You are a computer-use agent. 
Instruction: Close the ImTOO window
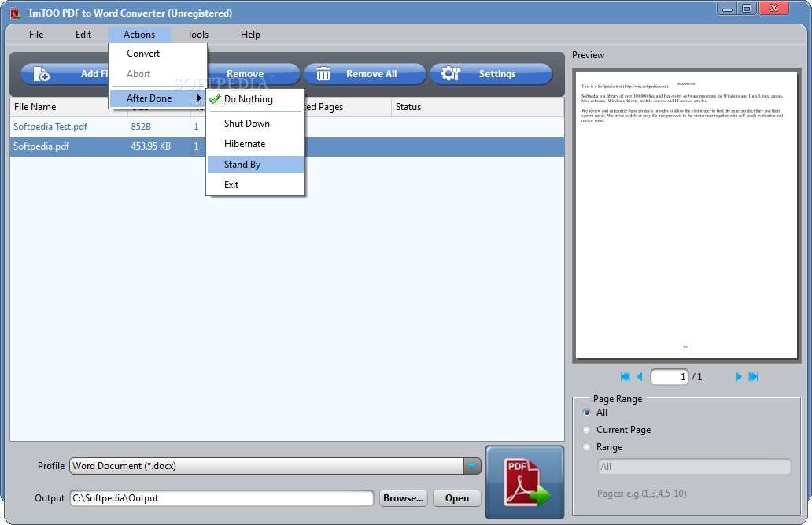coord(773,9)
